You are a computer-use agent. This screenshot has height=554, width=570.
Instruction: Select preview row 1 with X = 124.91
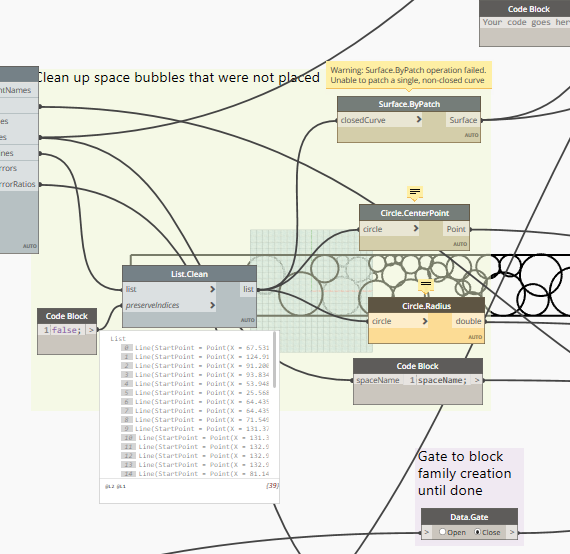tap(195, 357)
